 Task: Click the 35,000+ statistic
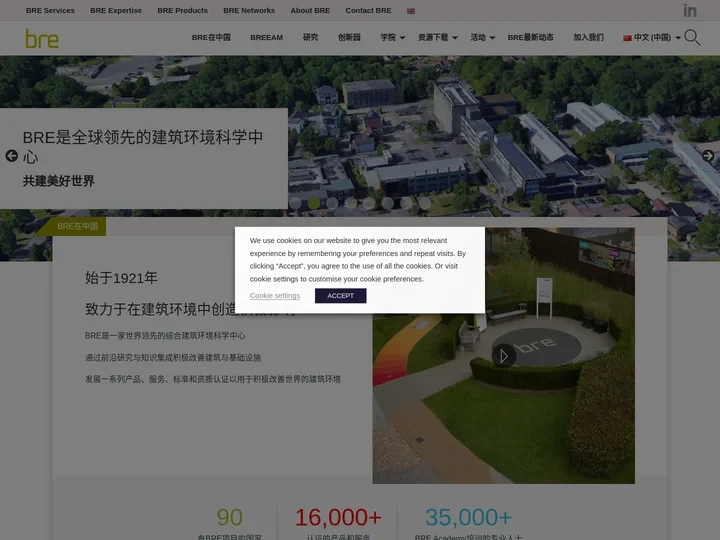pyautogui.click(x=468, y=518)
